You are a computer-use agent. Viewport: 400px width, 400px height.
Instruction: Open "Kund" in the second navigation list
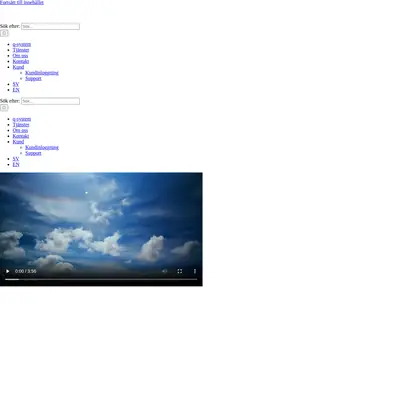pyautogui.click(x=18, y=142)
